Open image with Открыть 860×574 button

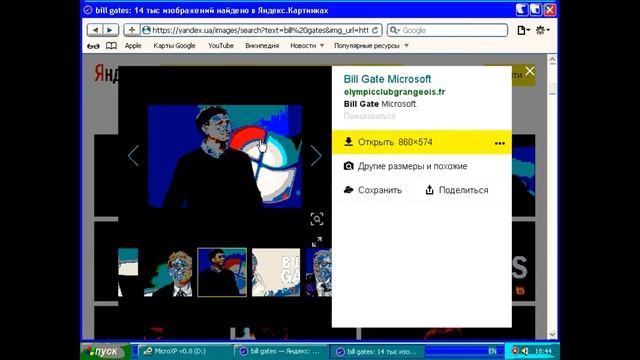[422, 142]
